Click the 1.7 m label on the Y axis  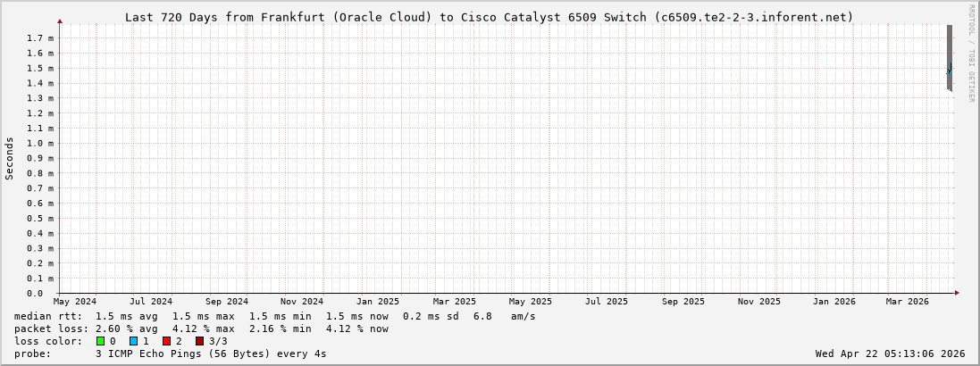[x=39, y=38]
